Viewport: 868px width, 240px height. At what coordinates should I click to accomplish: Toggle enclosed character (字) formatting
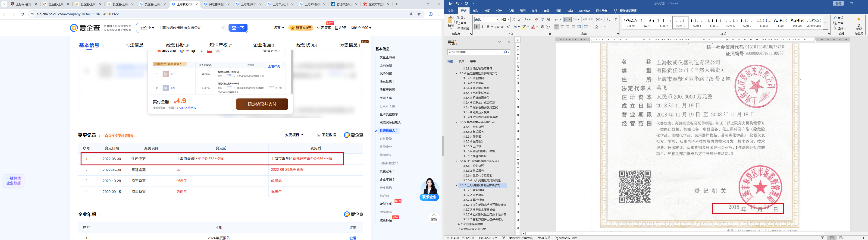[548, 27]
